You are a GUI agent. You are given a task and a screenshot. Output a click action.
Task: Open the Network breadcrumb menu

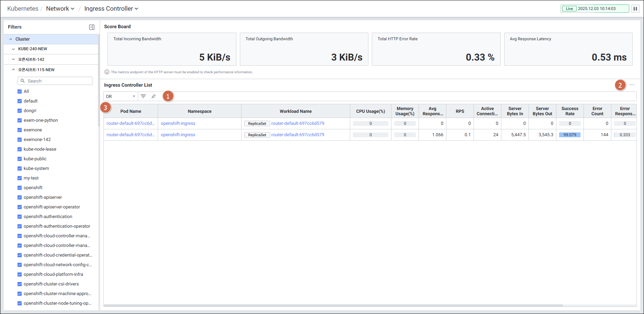pos(60,9)
